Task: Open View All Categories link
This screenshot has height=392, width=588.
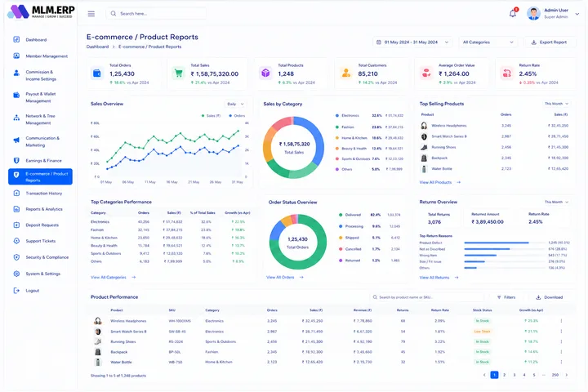Action: pyautogui.click(x=114, y=277)
